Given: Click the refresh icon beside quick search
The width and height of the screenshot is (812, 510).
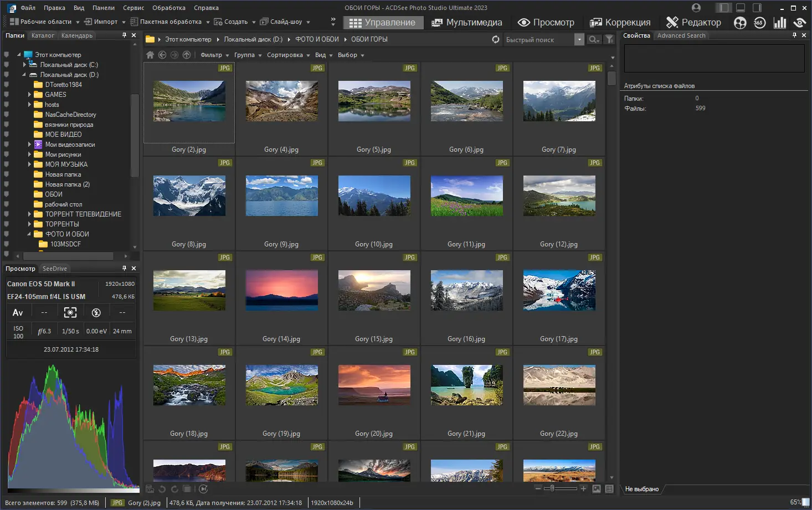Looking at the screenshot, I should pyautogui.click(x=496, y=39).
